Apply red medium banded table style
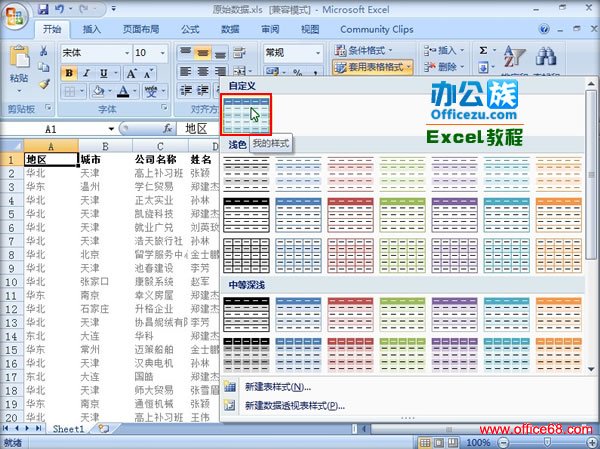Screen dimensions: 600x449 point(351,315)
